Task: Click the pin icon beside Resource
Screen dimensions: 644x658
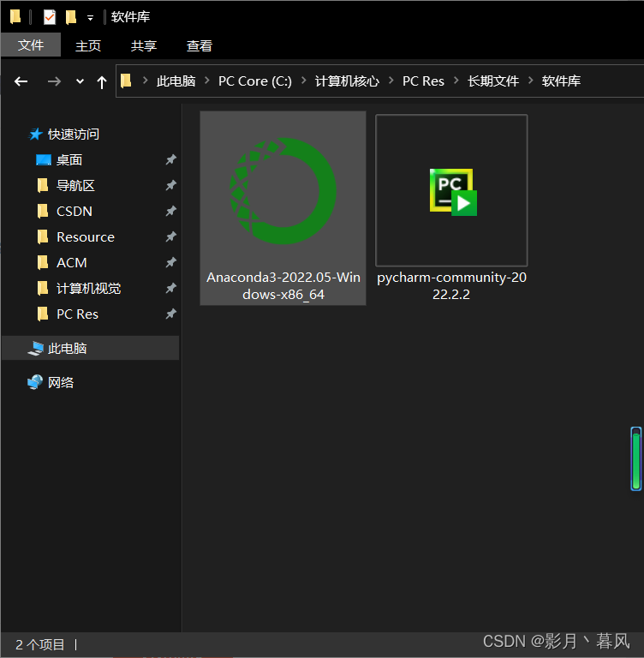Action: click(170, 236)
